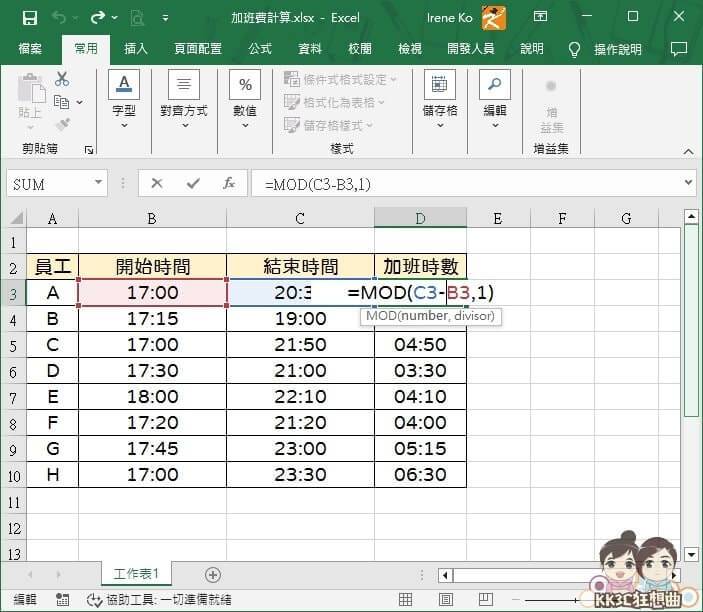Click vertical scrollbar down arrow
Screen dimensions: 703x612
click(691, 554)
